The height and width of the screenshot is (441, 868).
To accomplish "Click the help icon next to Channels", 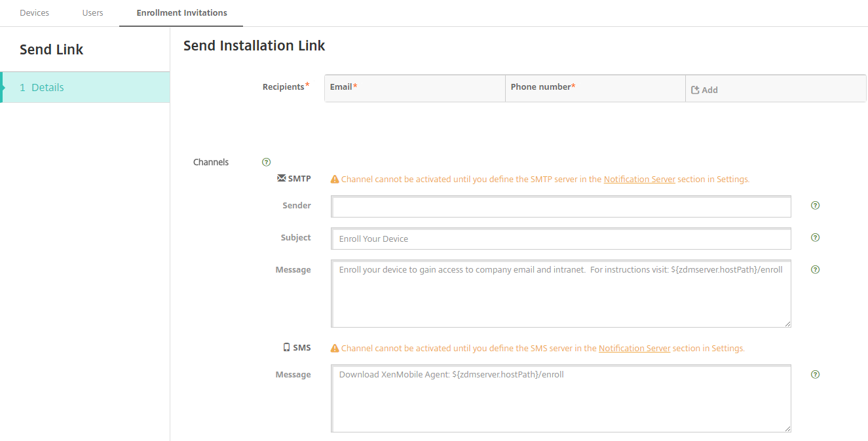I will coord(266,162).
